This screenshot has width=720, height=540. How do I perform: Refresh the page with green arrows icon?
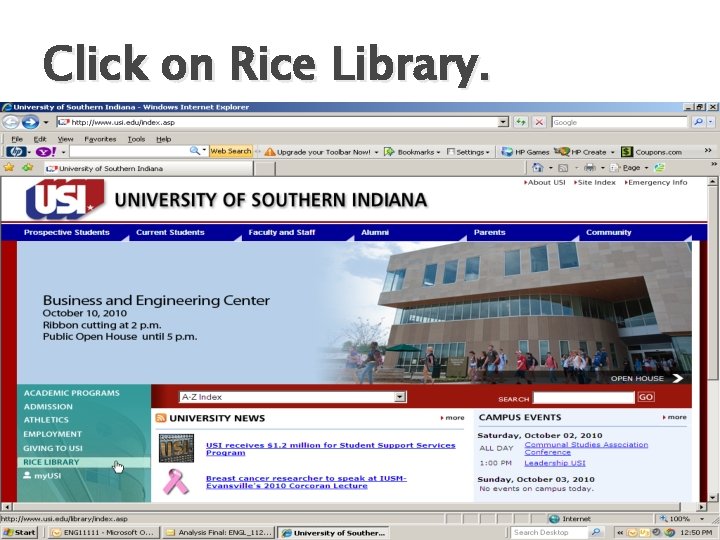coord(520,122)
